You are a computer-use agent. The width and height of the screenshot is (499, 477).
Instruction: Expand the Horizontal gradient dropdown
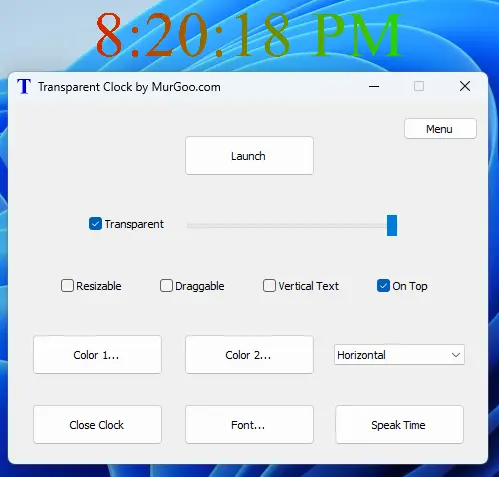399,355
